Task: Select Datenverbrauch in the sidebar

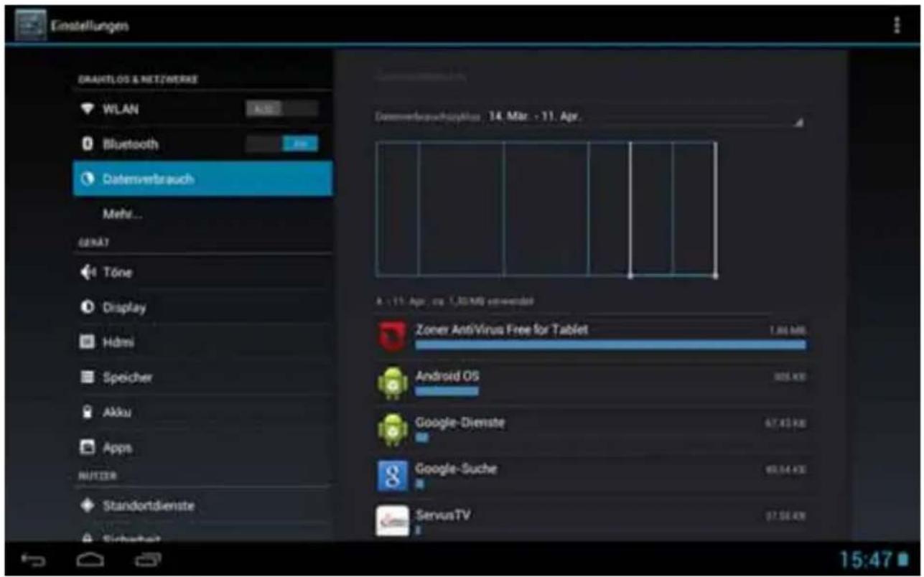Action: point(202,179)
